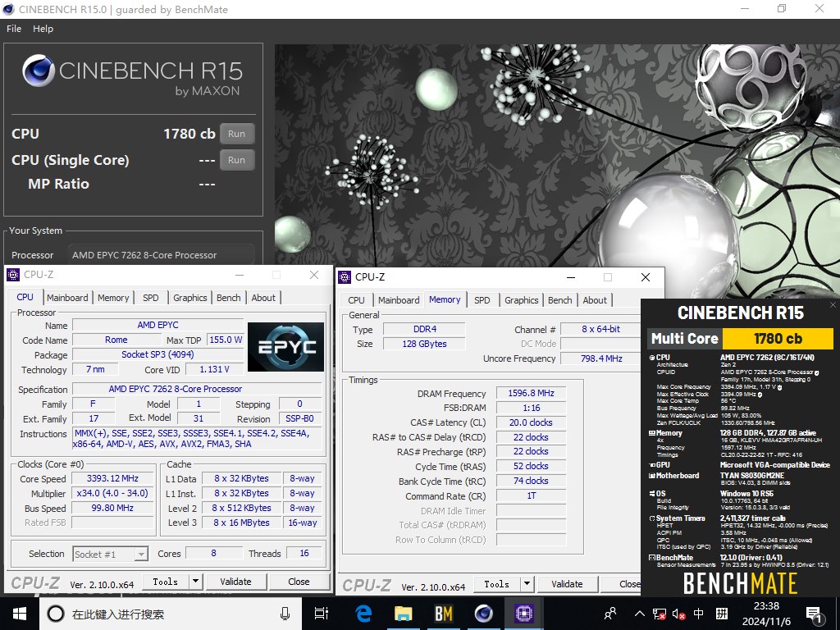Open Bench tab in left CPU-Z
This screenshot has width=840, height=630.
229,298
